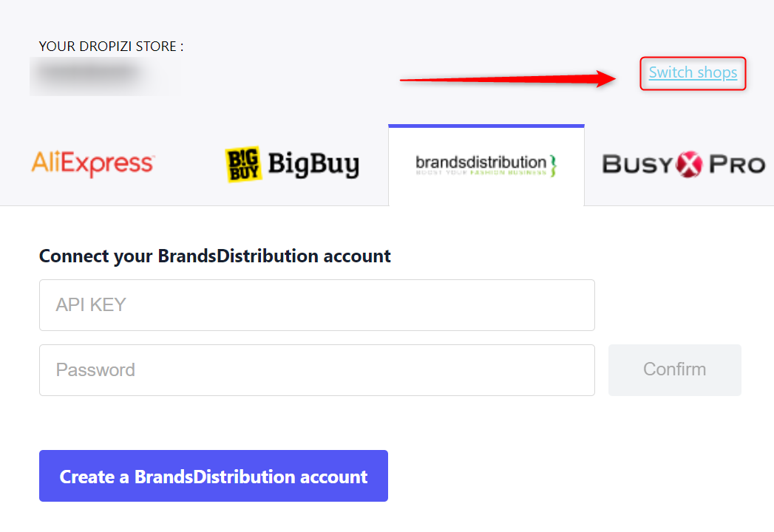Click the YOUR DROPIZI STORE label
This screenshot has height=532, width=774.
coord(111,47)
